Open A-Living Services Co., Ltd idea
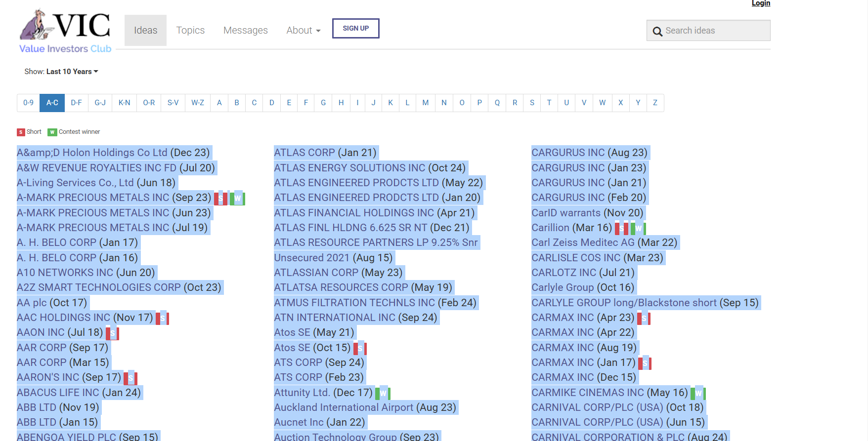The width and height of the screenshot is (868, 441). [x=75, y=183]
